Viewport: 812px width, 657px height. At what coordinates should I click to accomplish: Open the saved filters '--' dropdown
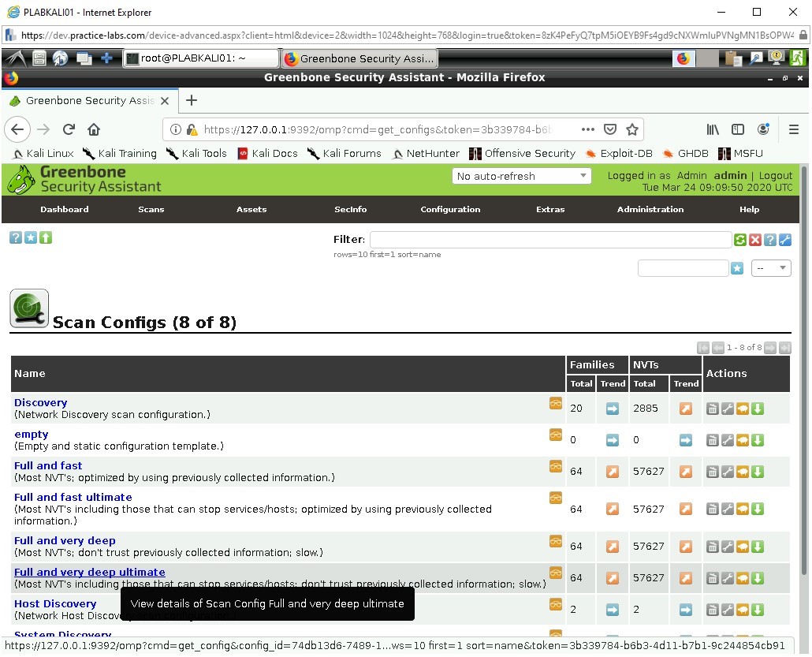pyautogui.click(x=771, y=268)
